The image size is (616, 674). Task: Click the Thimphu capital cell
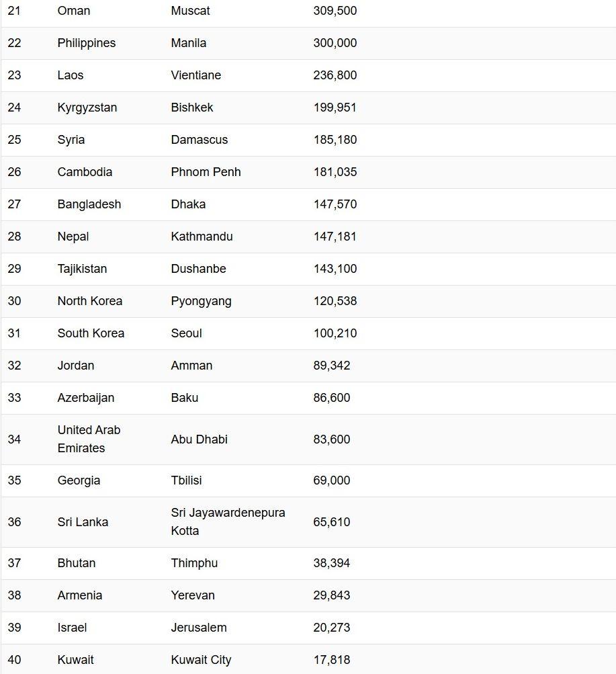(194, 563)
